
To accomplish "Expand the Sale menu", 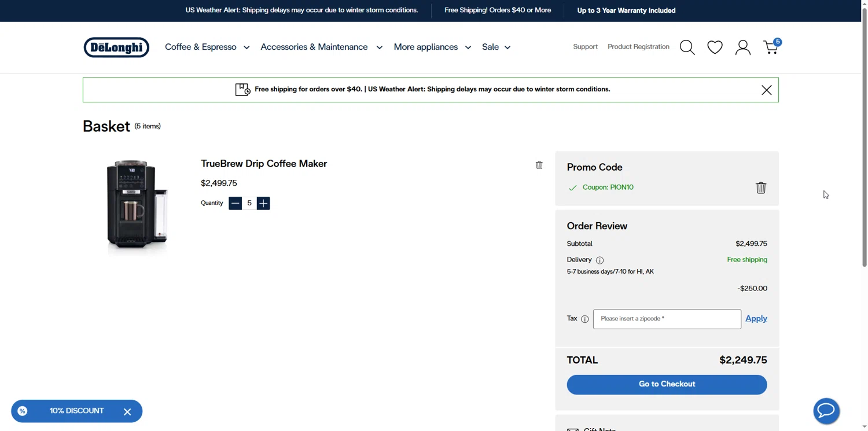I will tap(496, 47).
